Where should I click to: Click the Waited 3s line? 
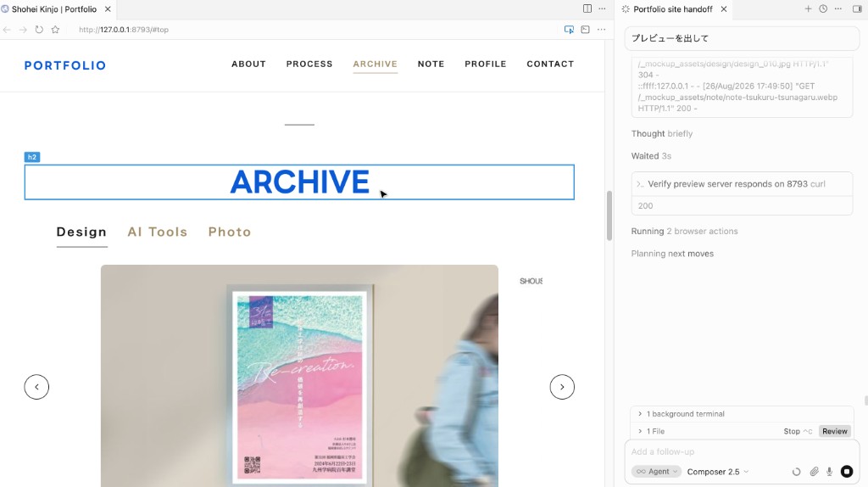651,156
